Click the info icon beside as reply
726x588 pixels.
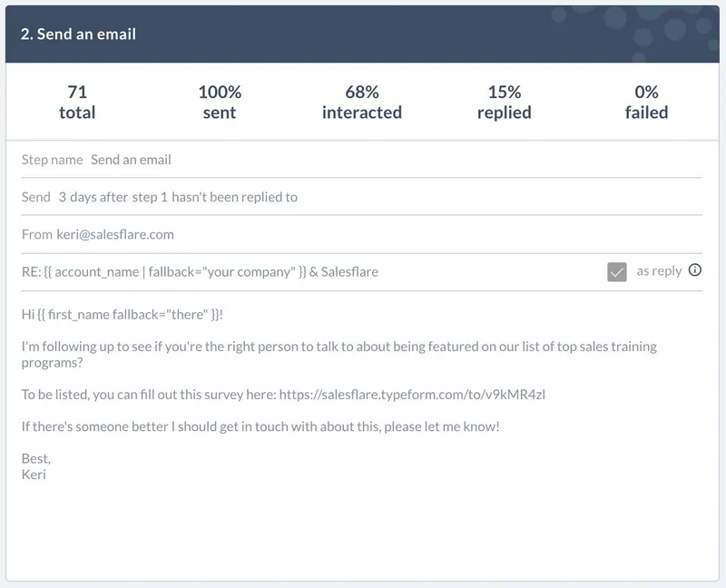pyautogui.click(x=694, y=269)
